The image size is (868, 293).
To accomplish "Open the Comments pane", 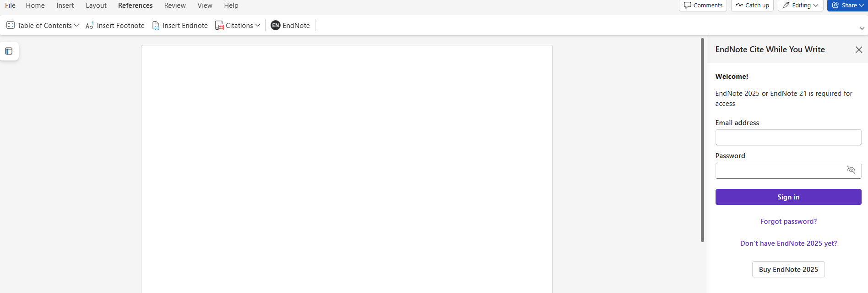I will (x=703, y=6).
